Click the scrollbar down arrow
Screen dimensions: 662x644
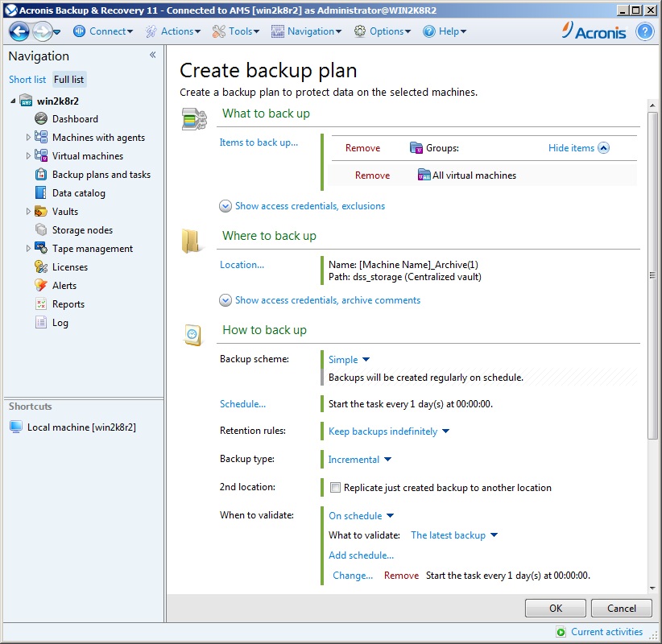pos(652,588)
